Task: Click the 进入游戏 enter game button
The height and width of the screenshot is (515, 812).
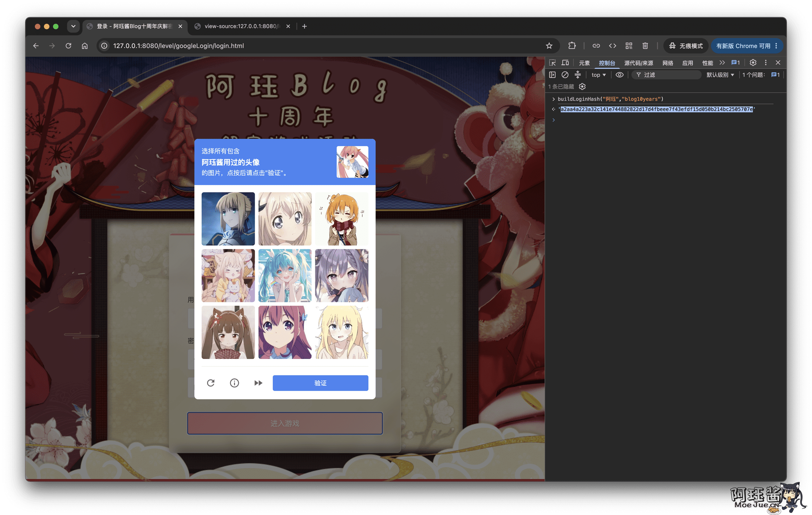Action: click(285, 423)
